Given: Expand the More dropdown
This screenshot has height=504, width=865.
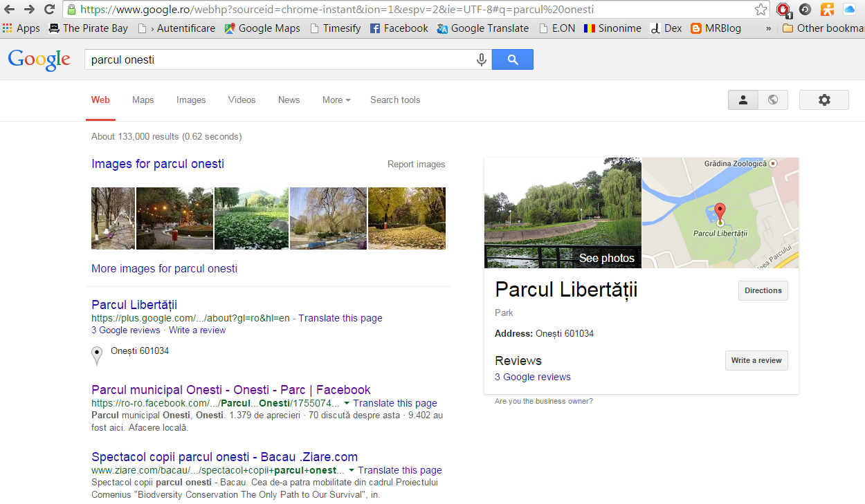Looking at the screenshot, I should [x=336, y=100].
